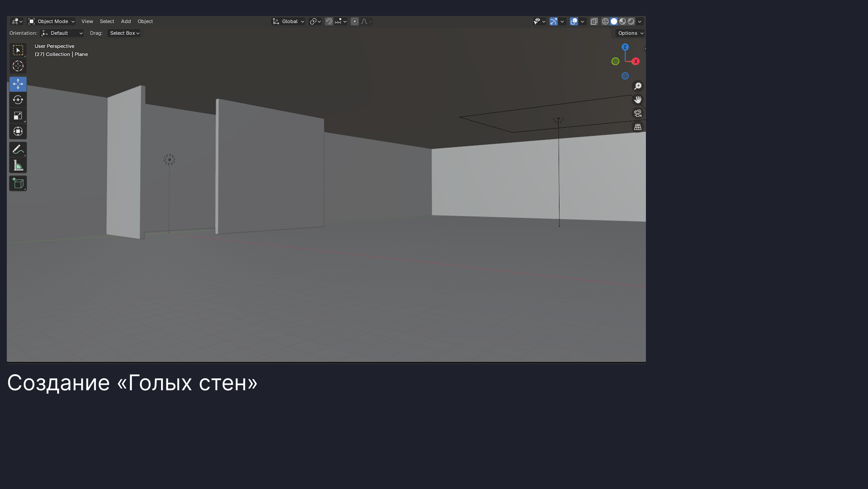Click the red X axis gizmo
868x489 pixels.
pos(636,61)
